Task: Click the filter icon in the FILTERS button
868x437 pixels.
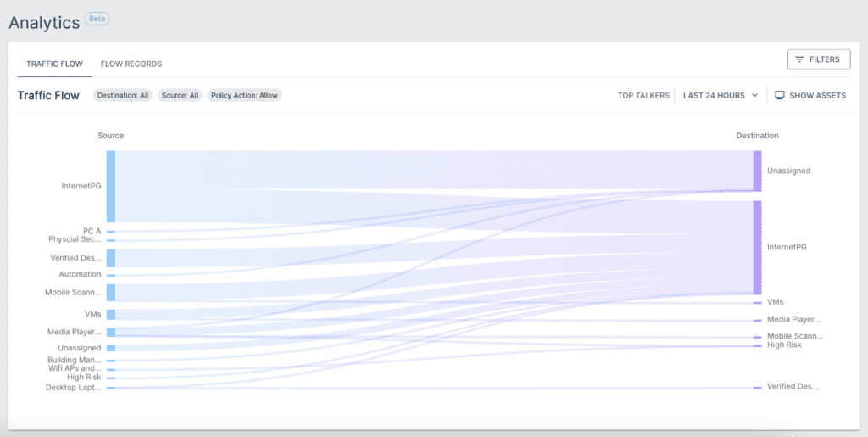Action: pyautogui.click(x=799, y=59)
